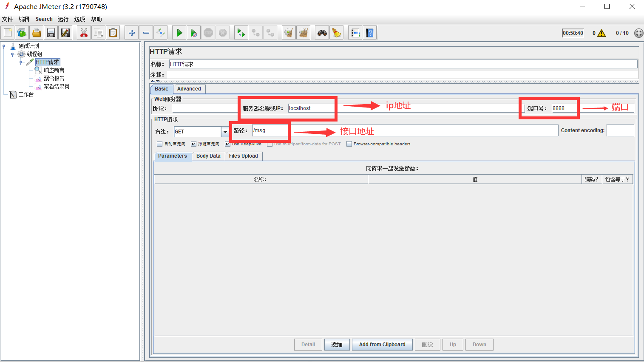The image size is (644, 362).
Task: Click the warning triangle error indicator
Action: click(601, 33)
